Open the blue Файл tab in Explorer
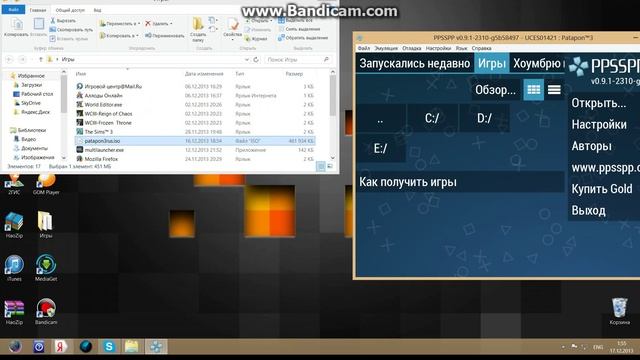This screenshot has width=640, height=360. (x=13, y=10)
